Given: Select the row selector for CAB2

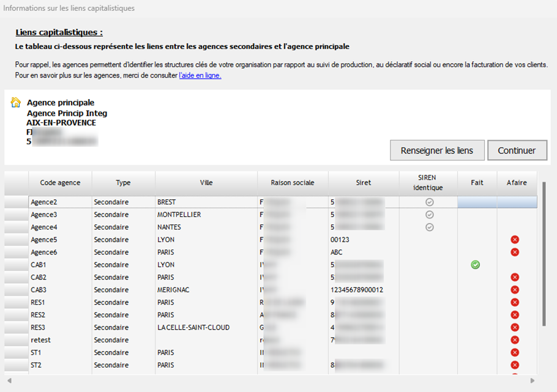Looking at the screenshot, I should pyautogui.click(x=16, y=277).
